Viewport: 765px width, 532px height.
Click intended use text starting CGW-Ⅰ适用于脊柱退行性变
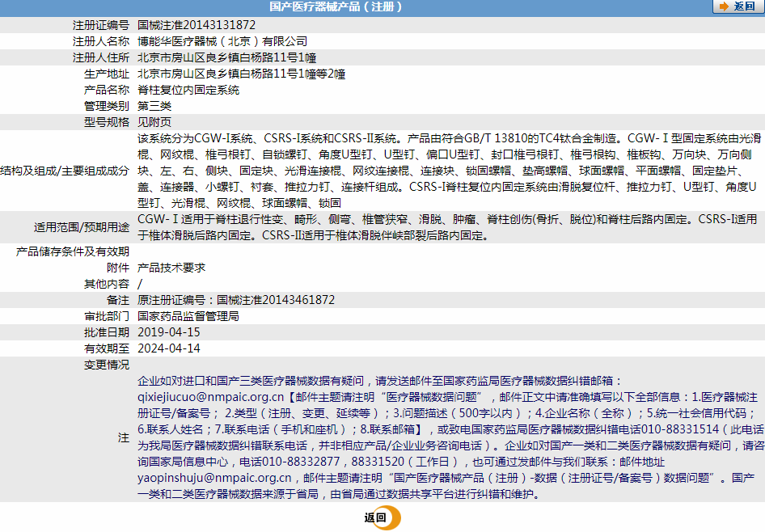coord(447,227)
